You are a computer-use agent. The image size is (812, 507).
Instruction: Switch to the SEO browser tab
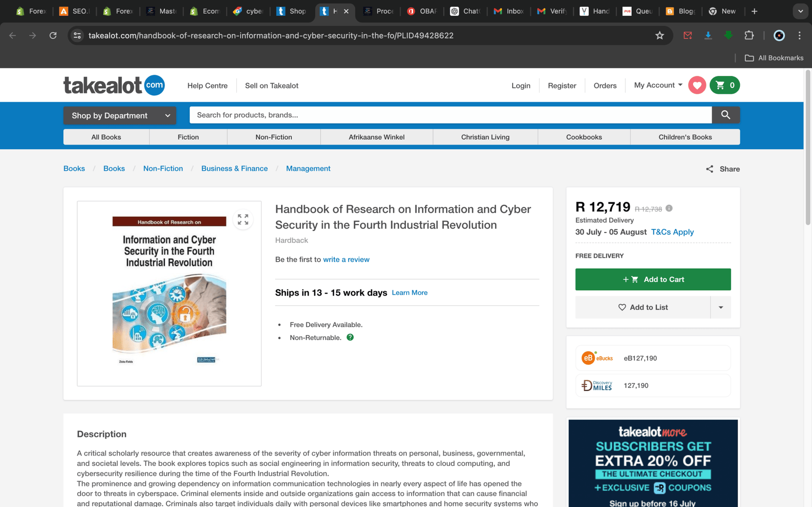click(x=74, y=11)
